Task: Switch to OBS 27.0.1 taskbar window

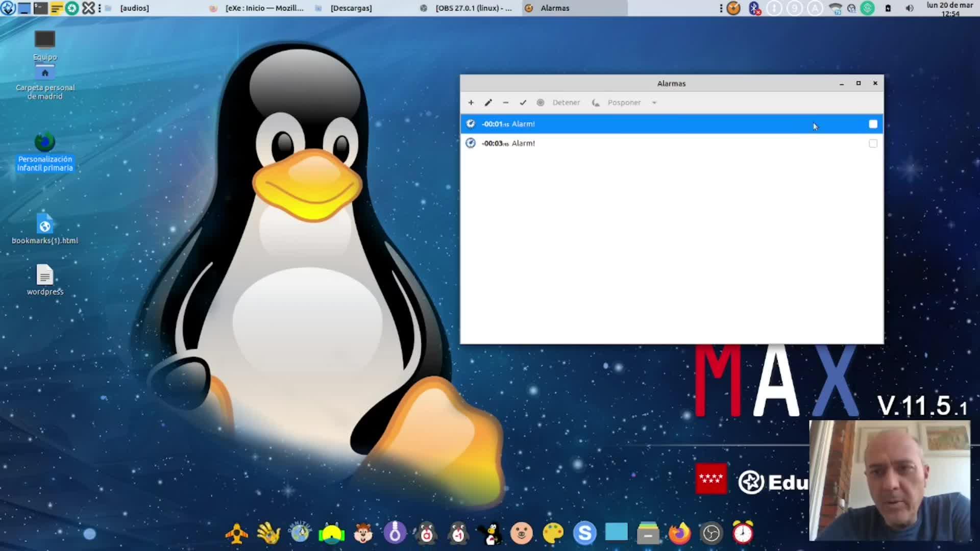Action: pos(467,8)
